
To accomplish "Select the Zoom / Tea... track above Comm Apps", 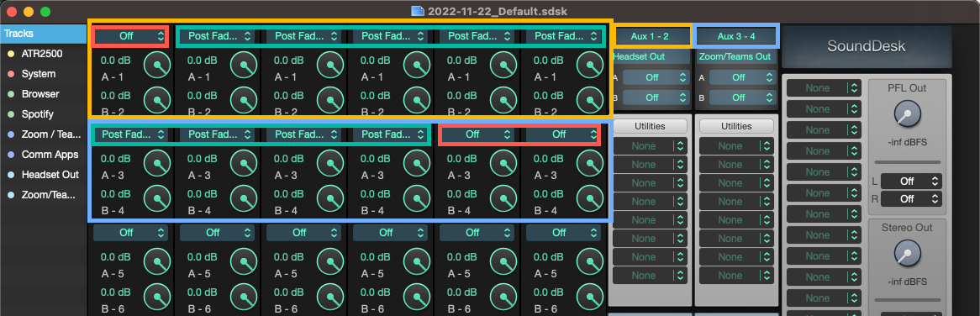I will (x=43, y=134).
